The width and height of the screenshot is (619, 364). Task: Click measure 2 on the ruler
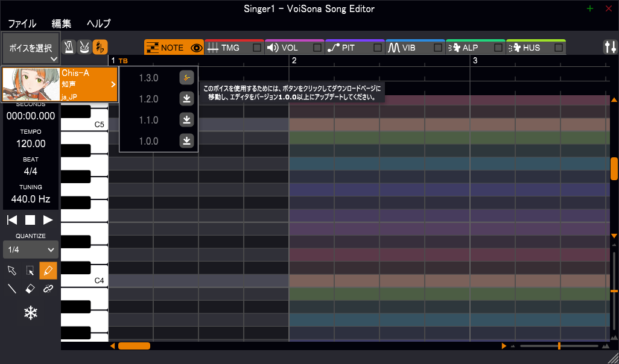point(294,60)
